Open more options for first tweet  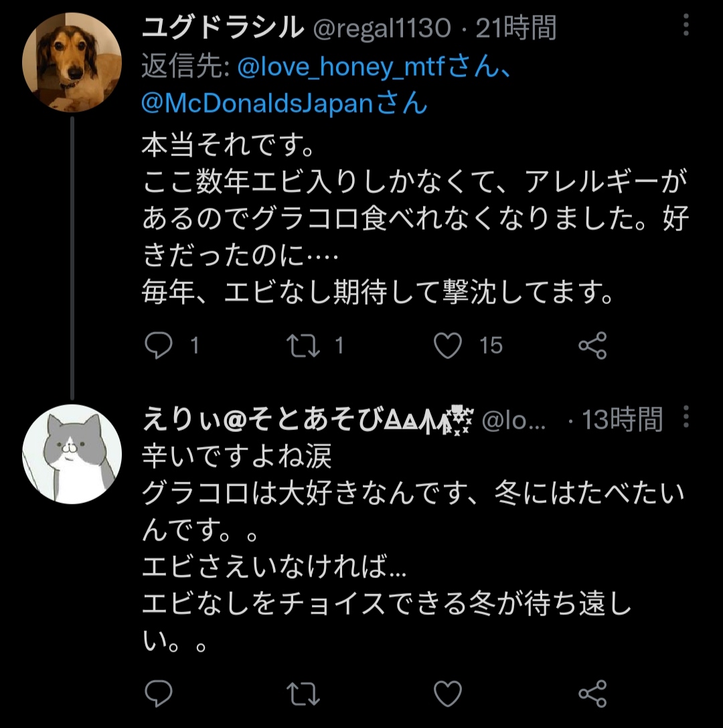point(685,27)
